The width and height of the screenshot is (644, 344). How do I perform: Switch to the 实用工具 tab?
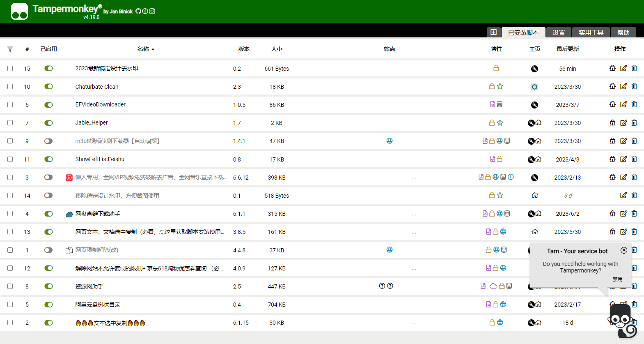591,32
